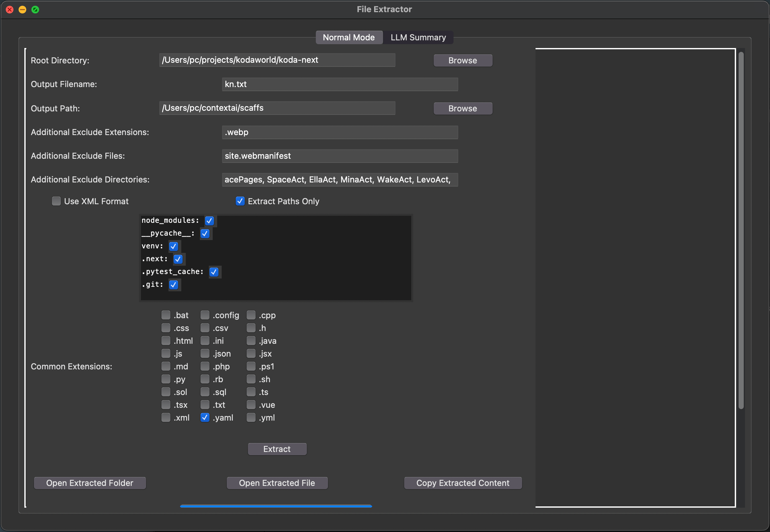Focus the Output Path field
This screenshot has width=770, height=532.
[x=277, y=108]
